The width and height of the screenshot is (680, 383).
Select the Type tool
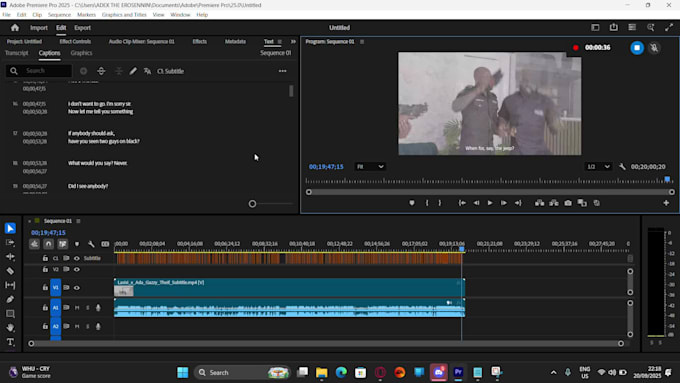pos(10,342)
